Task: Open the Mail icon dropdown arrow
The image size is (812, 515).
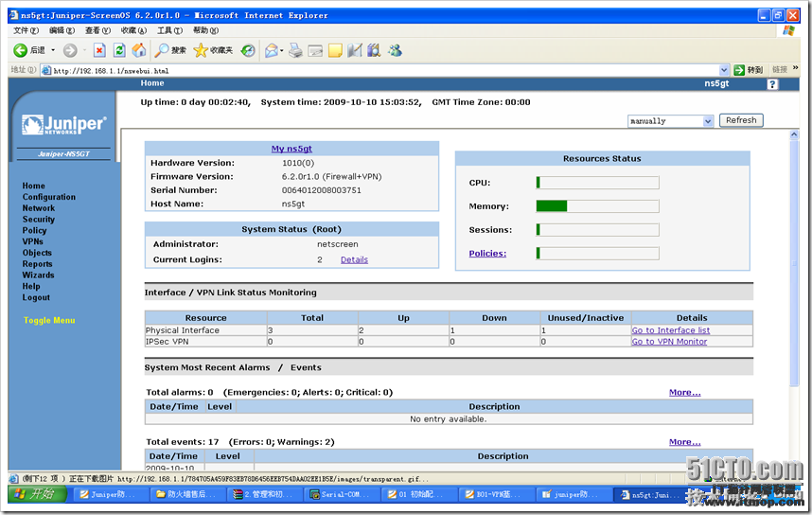Action: 282,50
